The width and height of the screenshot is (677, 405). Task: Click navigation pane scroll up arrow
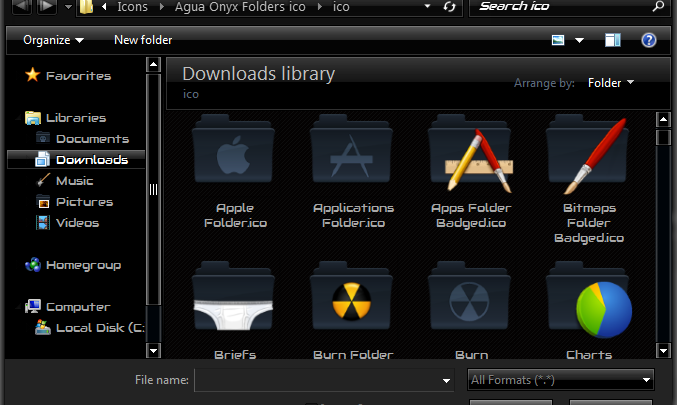[153, 65]
